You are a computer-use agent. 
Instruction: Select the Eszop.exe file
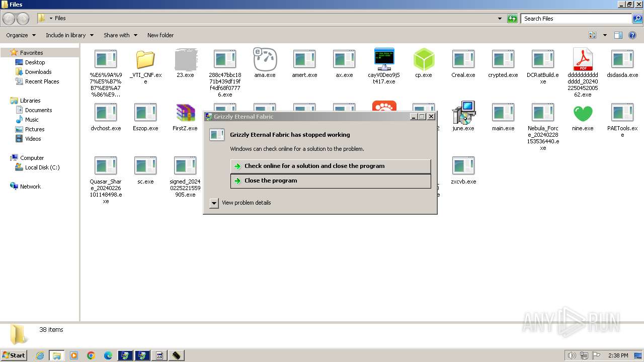point(145,113)
